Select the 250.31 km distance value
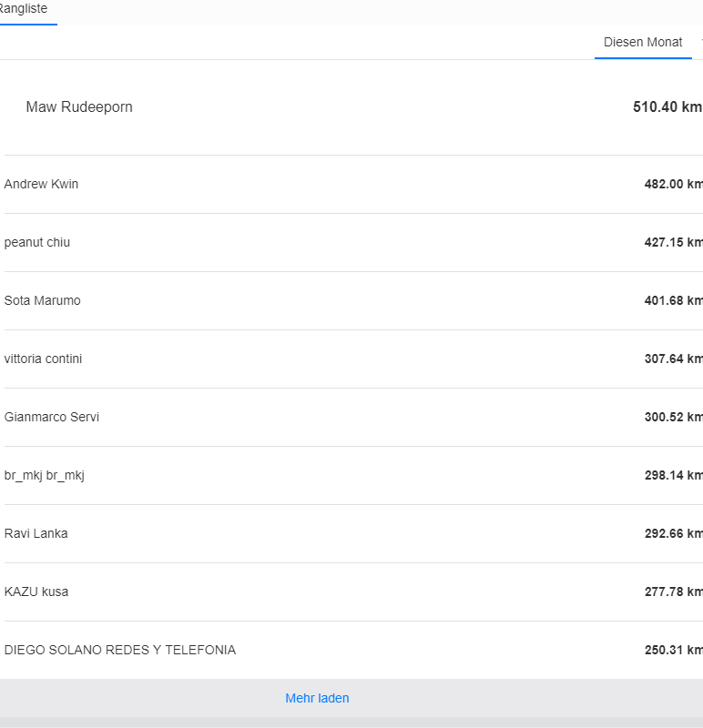The image size is (703, 728). [x=672, y=650]
